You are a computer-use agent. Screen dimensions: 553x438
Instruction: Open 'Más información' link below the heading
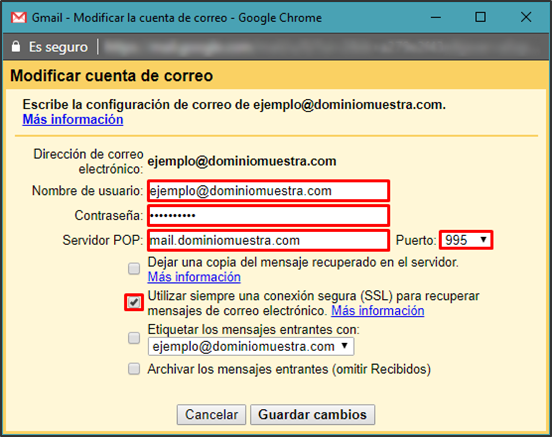(x=73, y=120)
